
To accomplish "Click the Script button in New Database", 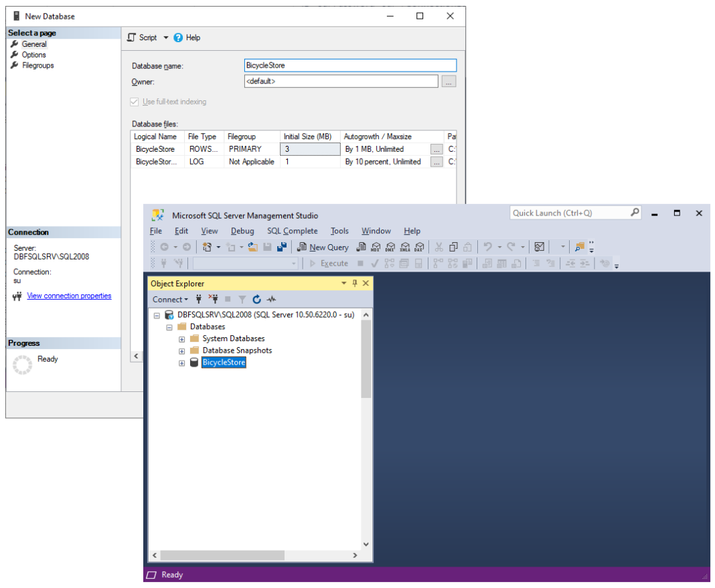I will click(x=143, y=37).
